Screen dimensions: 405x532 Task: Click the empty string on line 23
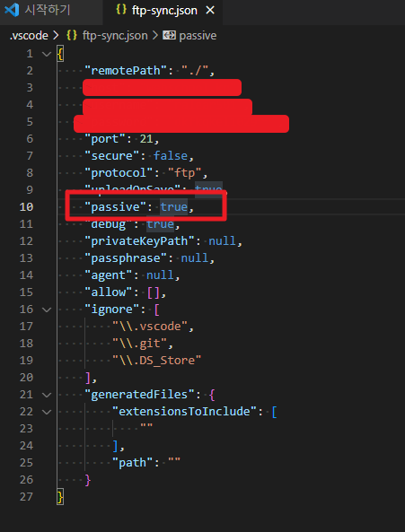(146, 426)
